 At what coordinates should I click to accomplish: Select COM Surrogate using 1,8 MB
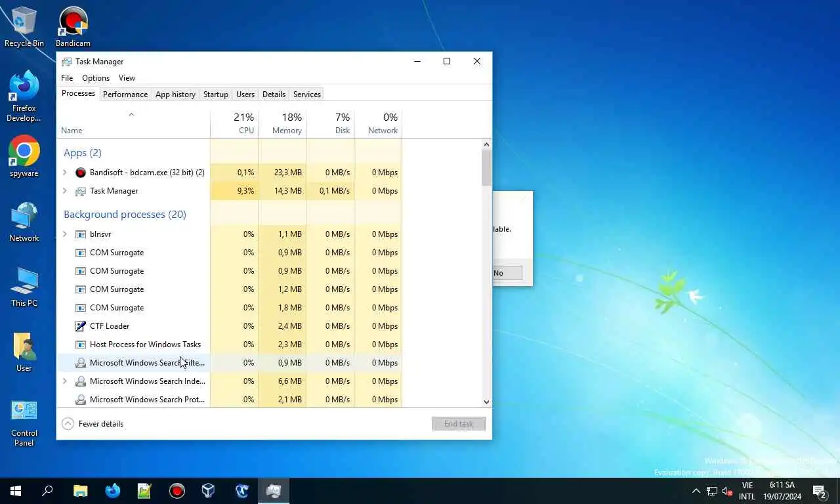(x=230, y=308)
